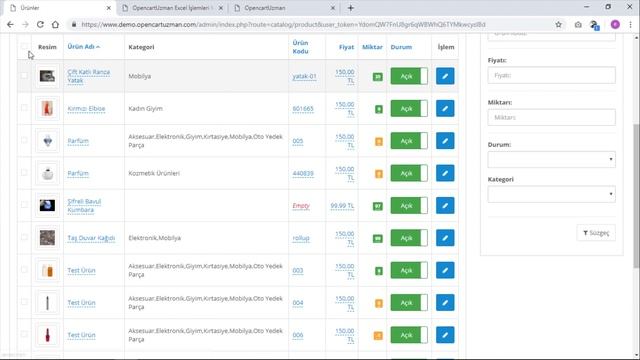Click edit pencil for Kırmızı Elbise

(x=445, y=109)
